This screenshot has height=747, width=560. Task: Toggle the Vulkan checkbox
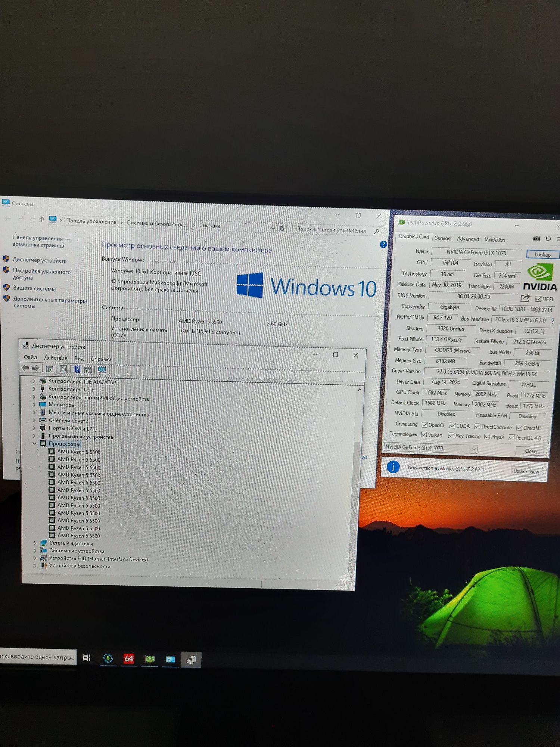pos(424,435)
